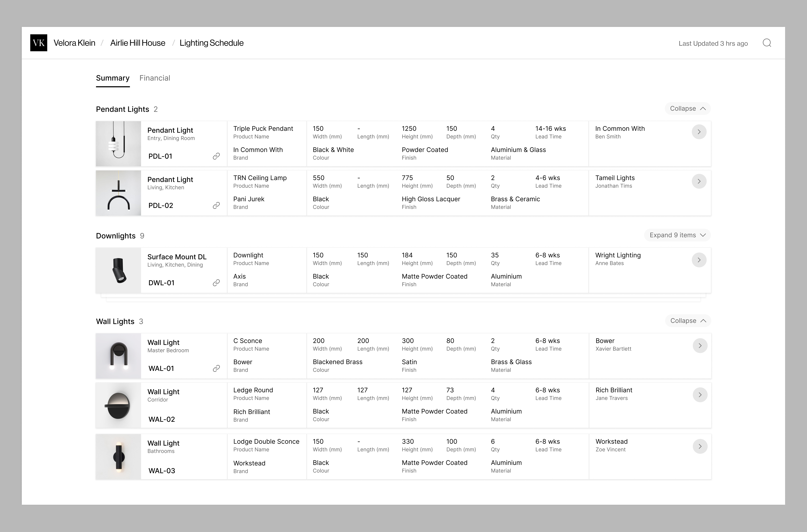Click the WAL-03 wall light thumbnail image
This screenshot has width=807, height=532.
pyautogui.click(x=118, y=456)
